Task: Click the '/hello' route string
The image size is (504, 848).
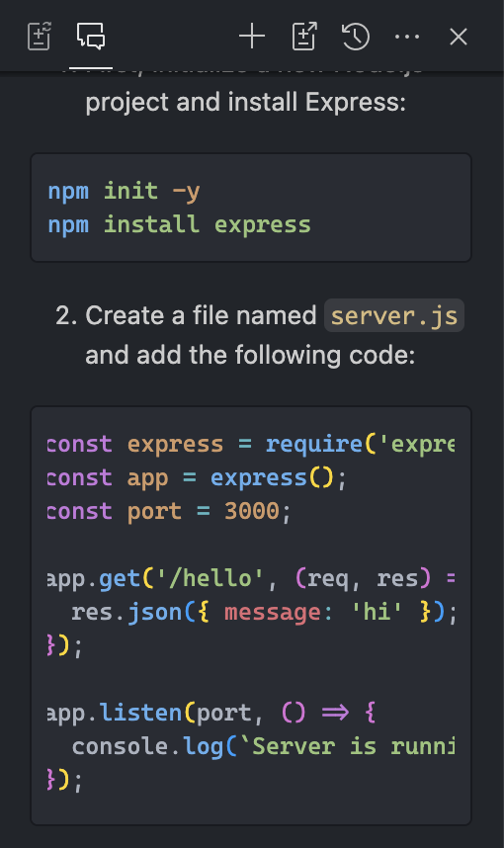Action: pyautogui.click(x=210, y=578)
